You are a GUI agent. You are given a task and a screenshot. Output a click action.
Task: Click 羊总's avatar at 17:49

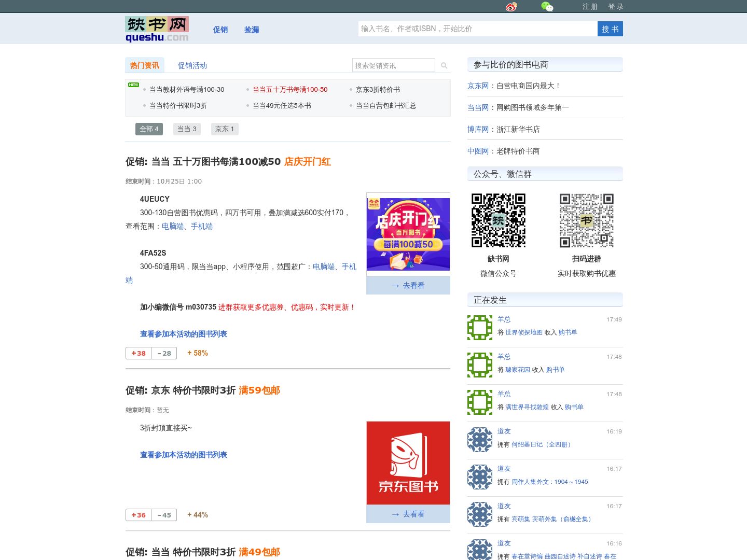pos(480,328)
